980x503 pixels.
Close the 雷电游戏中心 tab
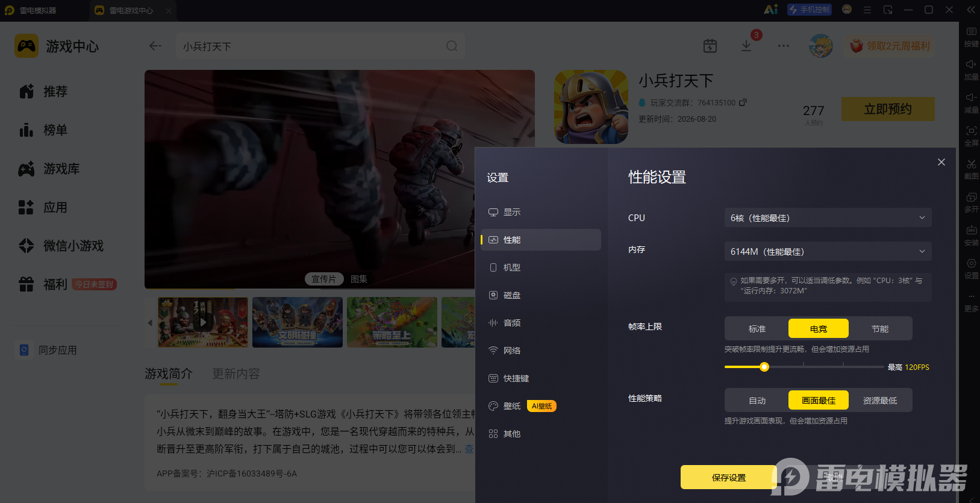pos(169,10)
